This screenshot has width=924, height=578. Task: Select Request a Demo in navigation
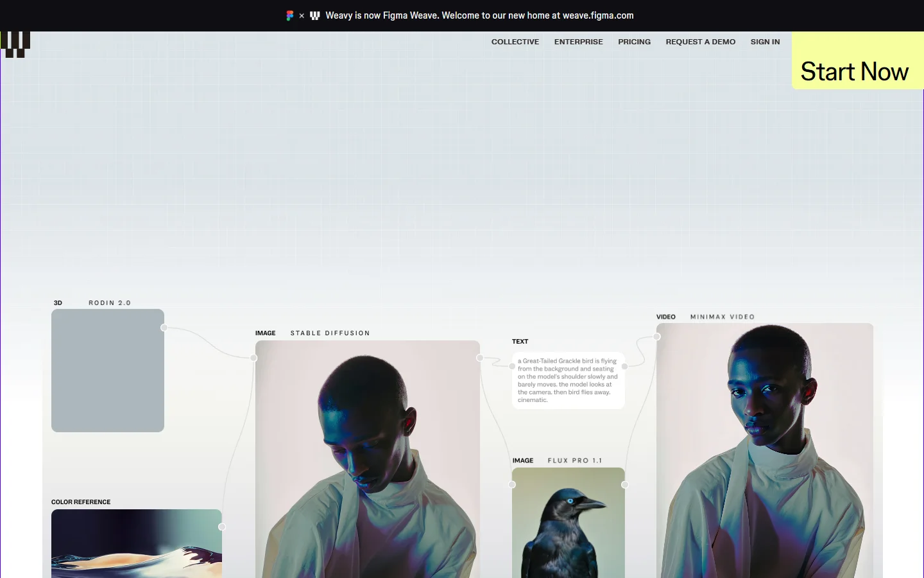pos(701,42)
